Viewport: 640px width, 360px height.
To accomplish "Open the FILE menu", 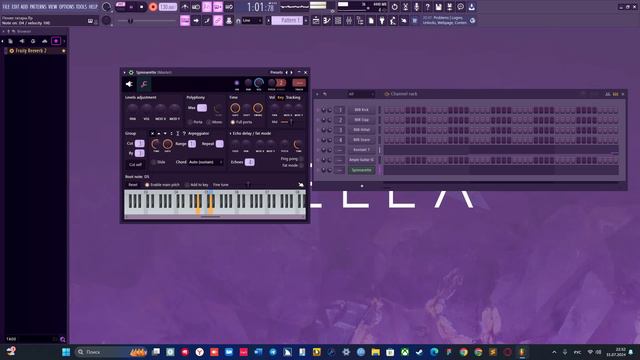I will click(x=6, y=7).
